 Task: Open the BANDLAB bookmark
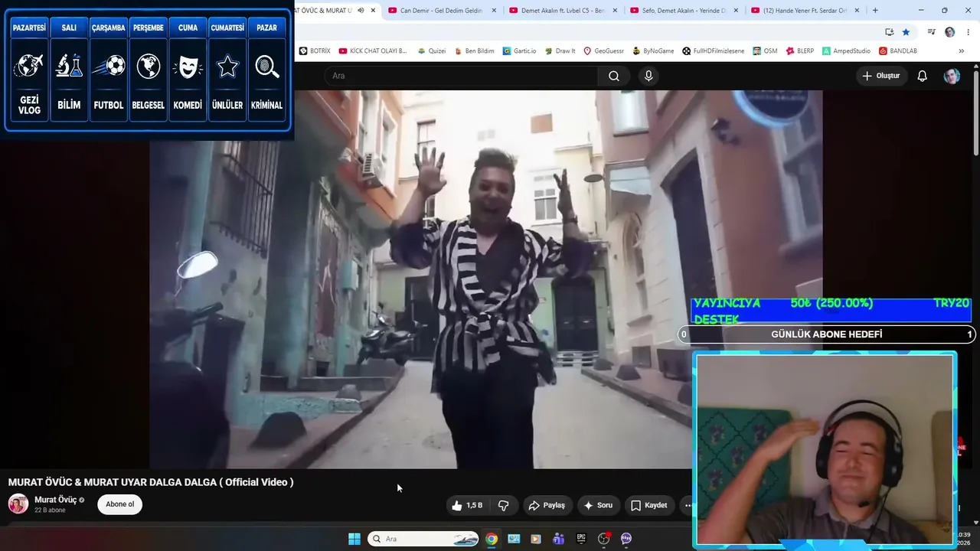coord(898,51)
